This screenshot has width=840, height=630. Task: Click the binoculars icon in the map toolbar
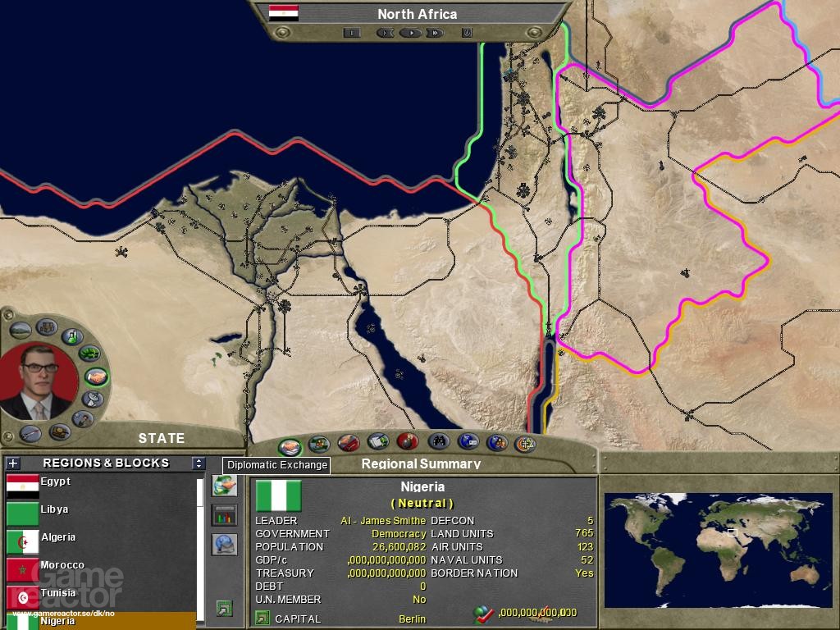(x=438, y=442)
